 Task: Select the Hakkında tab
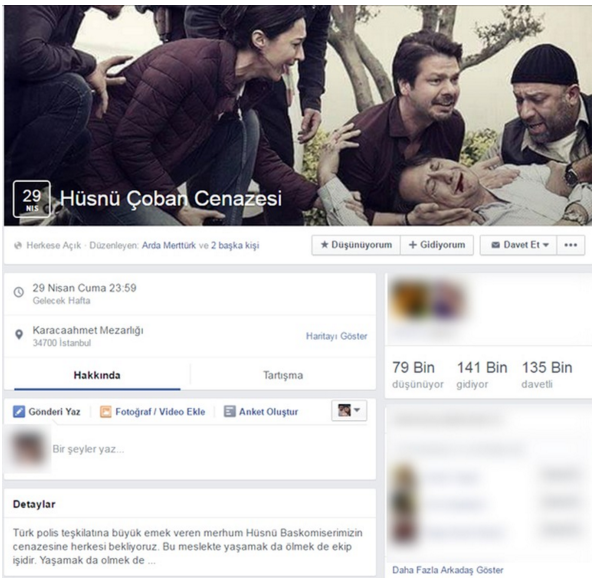click(x=97, y=375)
